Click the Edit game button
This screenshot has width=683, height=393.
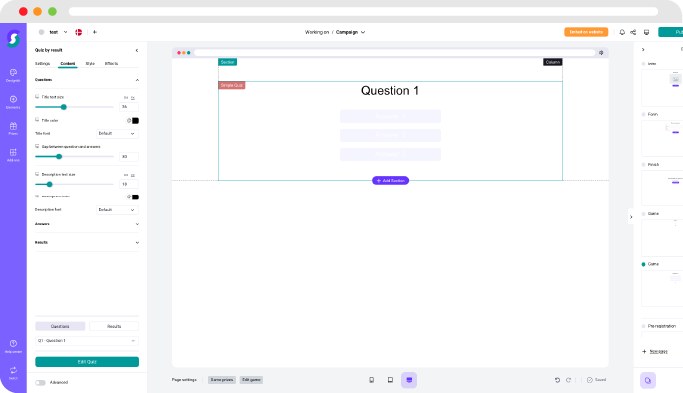(251, 380)
